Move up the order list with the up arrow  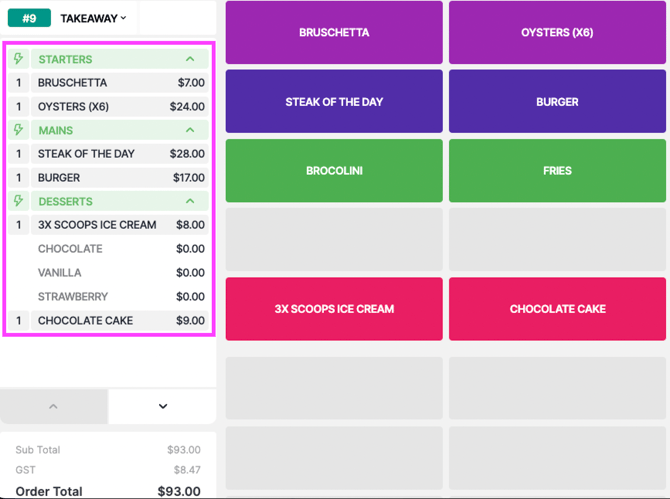53,406
